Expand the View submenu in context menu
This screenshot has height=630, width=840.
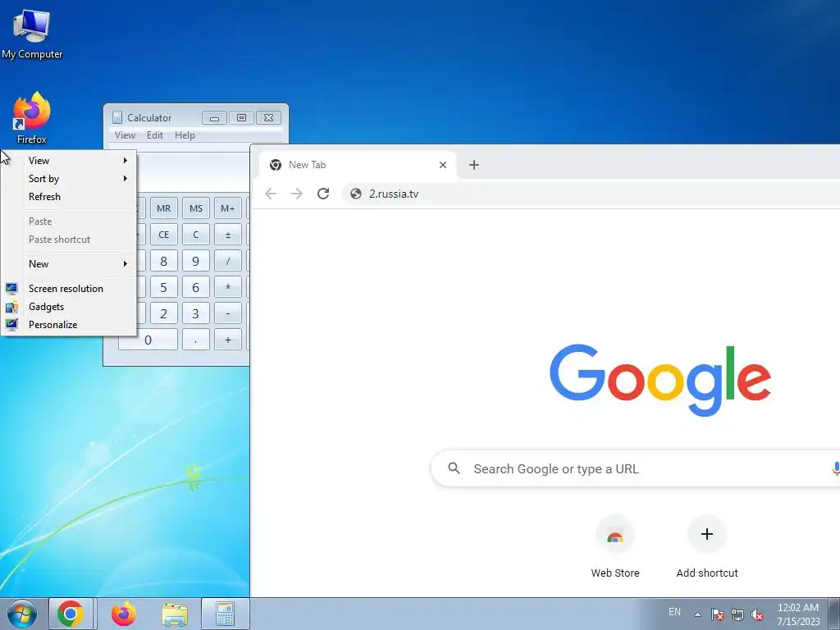coord(69,161)
